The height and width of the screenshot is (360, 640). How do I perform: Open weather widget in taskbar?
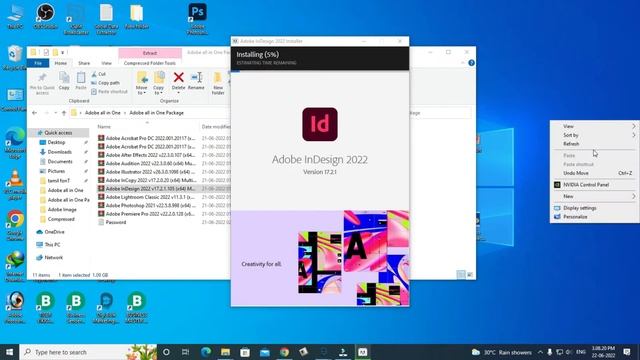[x=502, y=352]
